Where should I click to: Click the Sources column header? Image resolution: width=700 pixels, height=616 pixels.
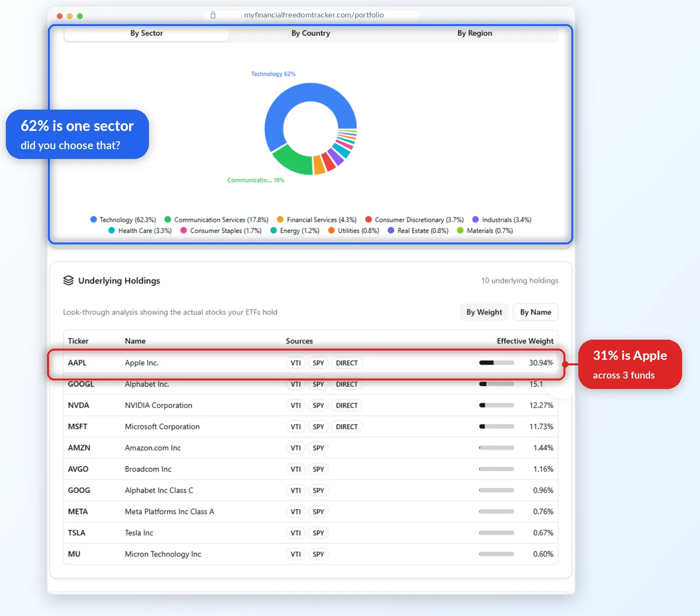(x=299, y=341)
